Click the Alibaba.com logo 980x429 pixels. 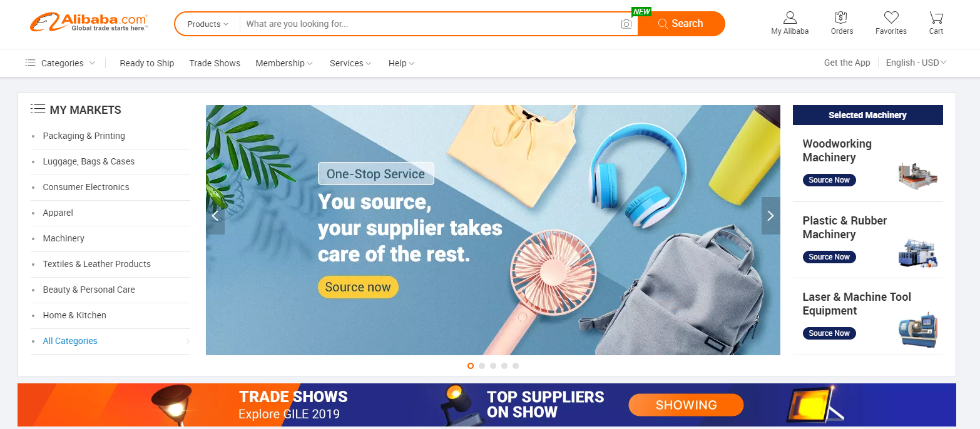pyautogui.click(x=88, y=23)
